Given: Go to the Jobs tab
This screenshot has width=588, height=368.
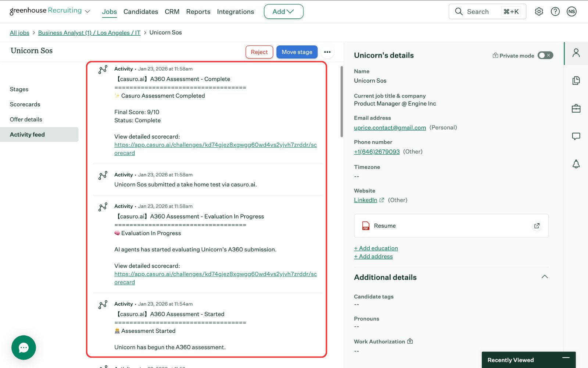Looking at the screenshot, I should click(109, 11).
